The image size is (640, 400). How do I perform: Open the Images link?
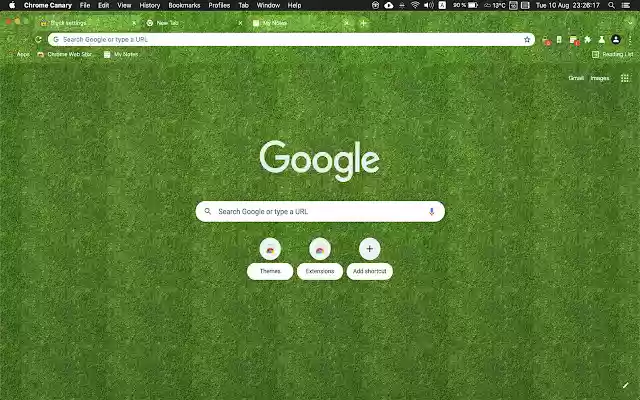[x=600, y=78]
